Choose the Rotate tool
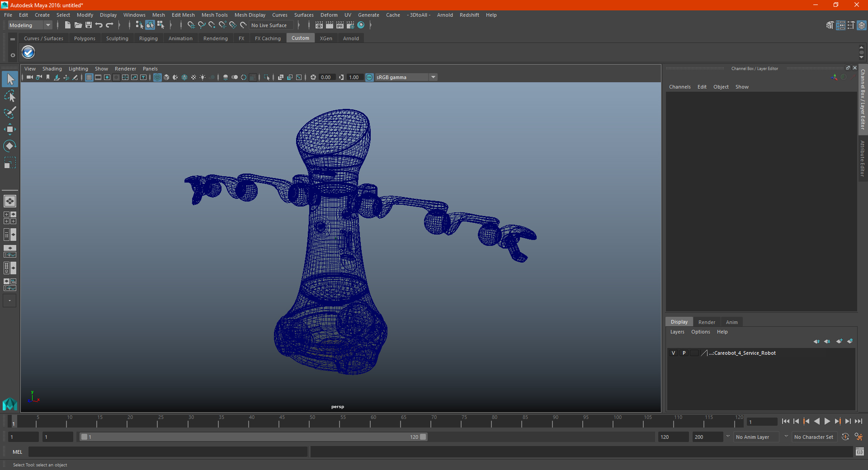Viewport: 868px width, 470px height. pyautogui.click(x=10, y=146)
